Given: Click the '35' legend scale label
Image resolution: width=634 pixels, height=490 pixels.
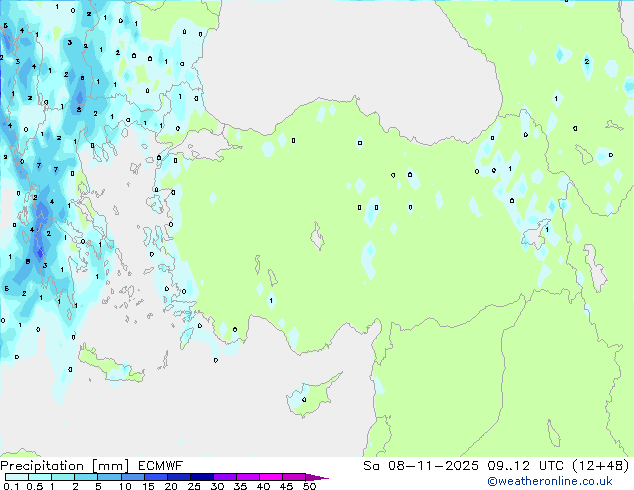Looking at the screenshot, I should click(x=240, y=486).
